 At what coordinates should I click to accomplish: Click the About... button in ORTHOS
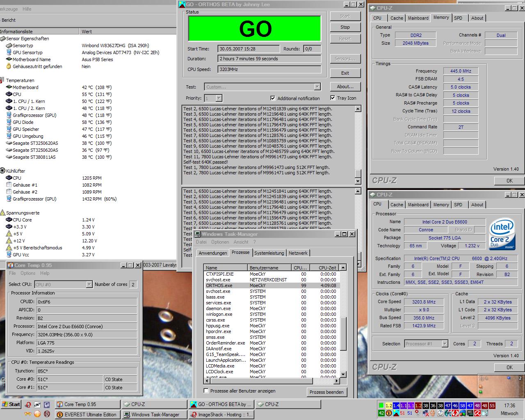(x=345, y=87)
